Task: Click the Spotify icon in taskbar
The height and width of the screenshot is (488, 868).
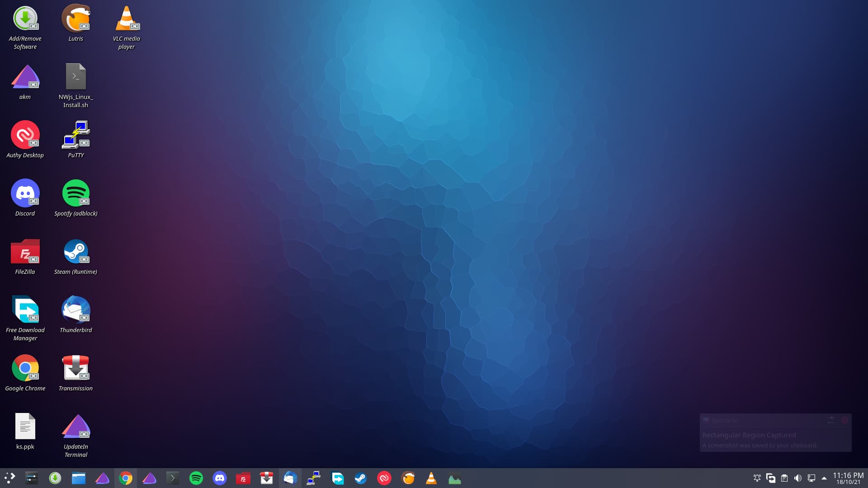Action: [196, 478]
